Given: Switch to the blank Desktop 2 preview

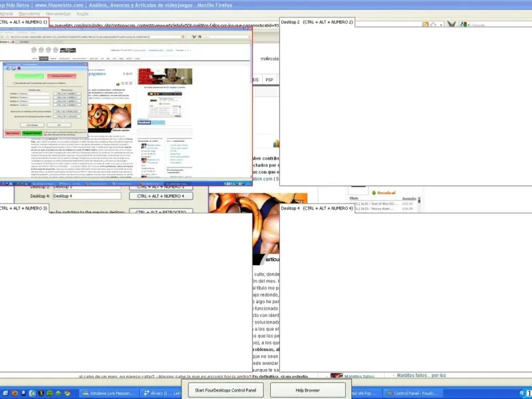Looking at the screenshot, I should pos(406,106).
